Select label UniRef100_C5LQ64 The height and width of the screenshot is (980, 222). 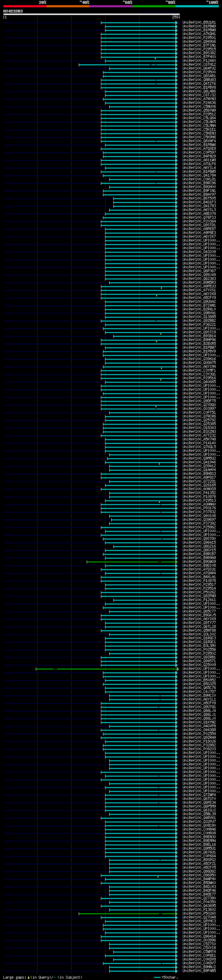pos(199,118)
